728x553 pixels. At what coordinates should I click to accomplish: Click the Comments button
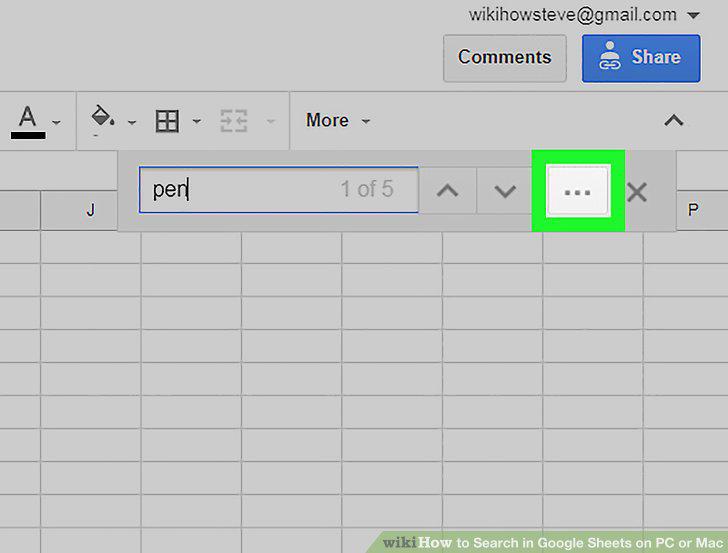click(505, 58)
